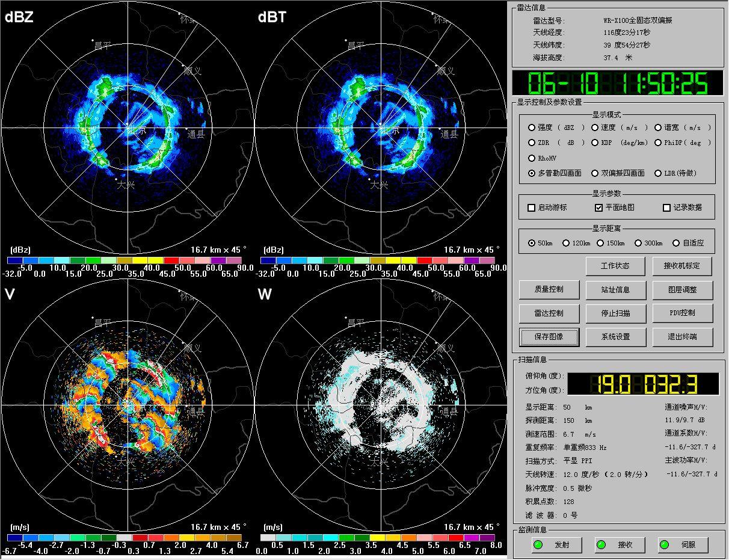Enable the 启动游标 cursor checkbox
This screenshot has height=560, width=729.
[531, 208]
